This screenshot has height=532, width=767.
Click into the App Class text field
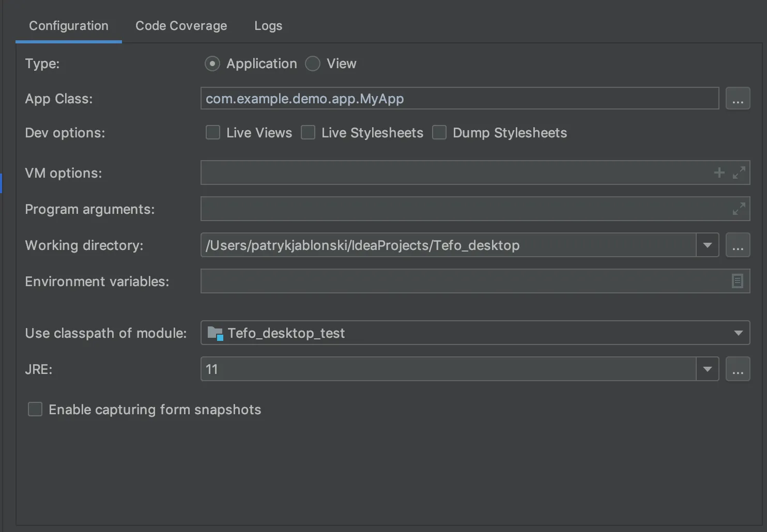(x=459, y=99)
